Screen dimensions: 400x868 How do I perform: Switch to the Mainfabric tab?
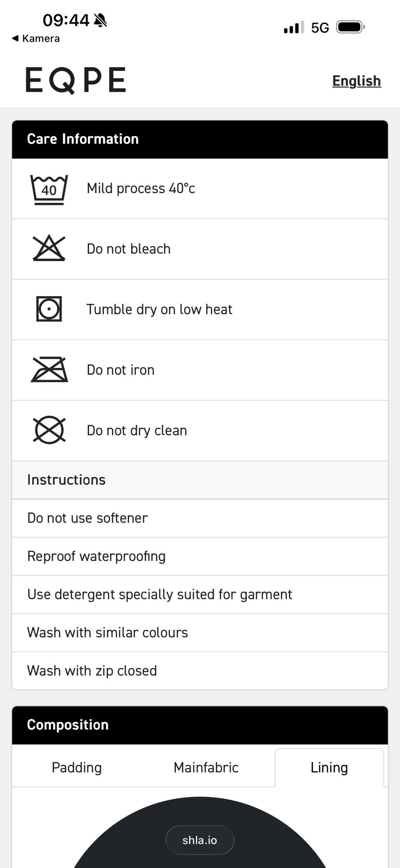[206, 767]
